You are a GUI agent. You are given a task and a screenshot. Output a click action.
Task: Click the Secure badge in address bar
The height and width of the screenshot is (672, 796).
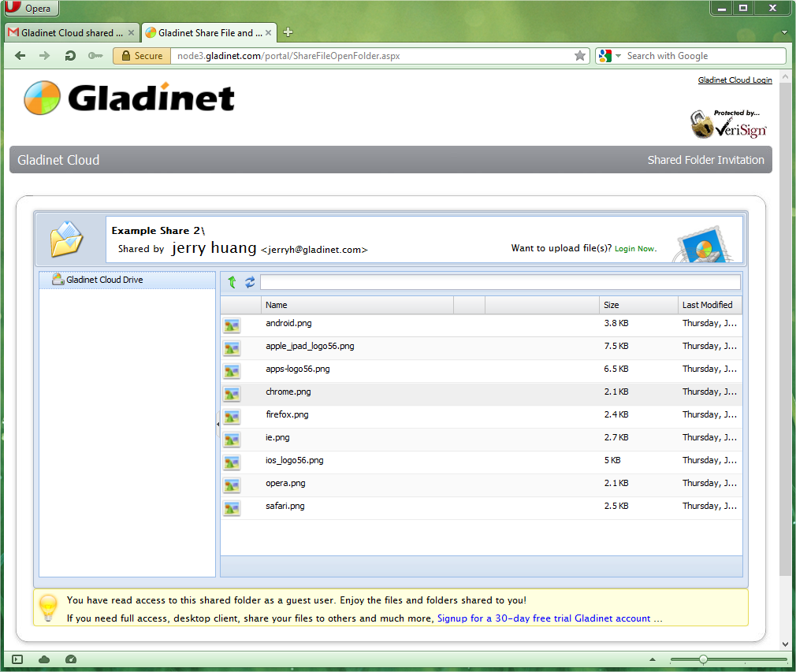142,56
